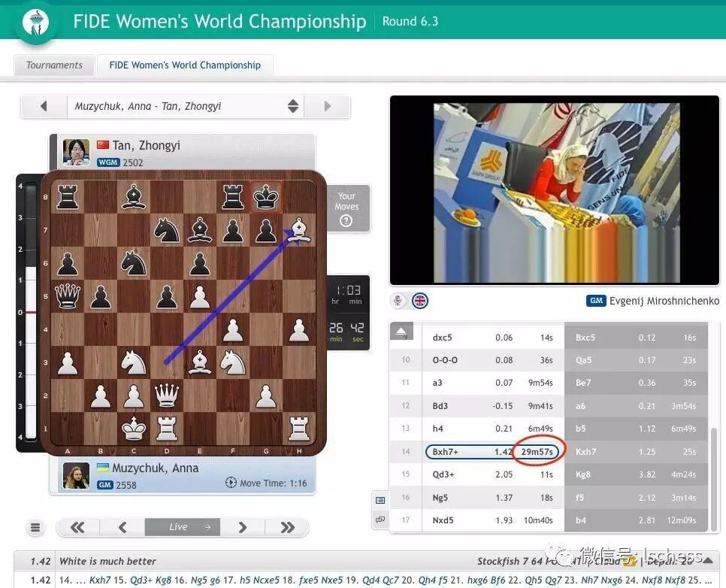Click the white bishop on h7
The height and width of the screenshot is (588, 726).
point(299,231)
